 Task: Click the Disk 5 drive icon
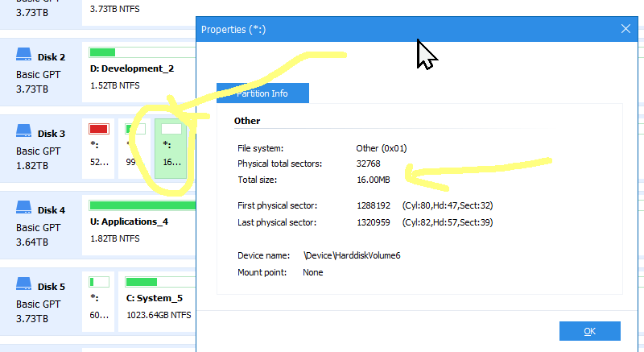coord(24,284)
